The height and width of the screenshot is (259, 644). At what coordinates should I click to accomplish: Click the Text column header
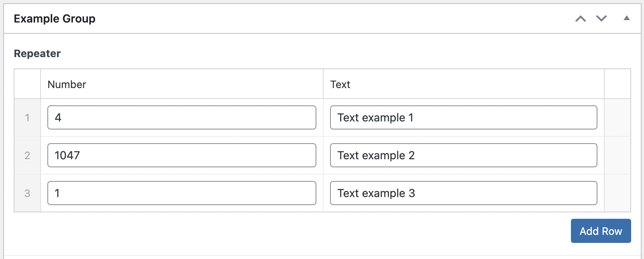340,84
